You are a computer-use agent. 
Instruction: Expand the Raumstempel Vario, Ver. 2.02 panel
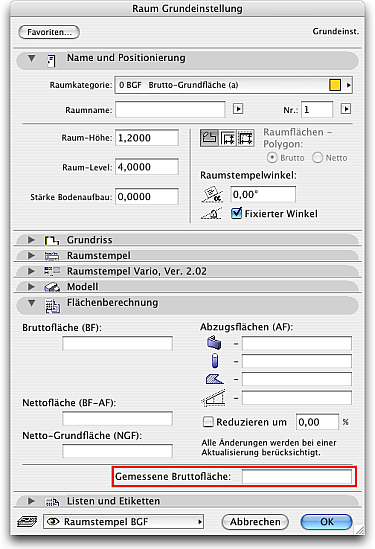click(x=32, y=271)
